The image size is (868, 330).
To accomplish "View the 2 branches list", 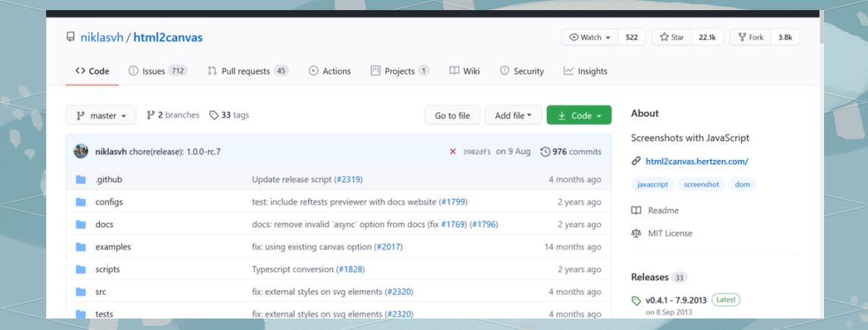I will click(x=173, y=115).
